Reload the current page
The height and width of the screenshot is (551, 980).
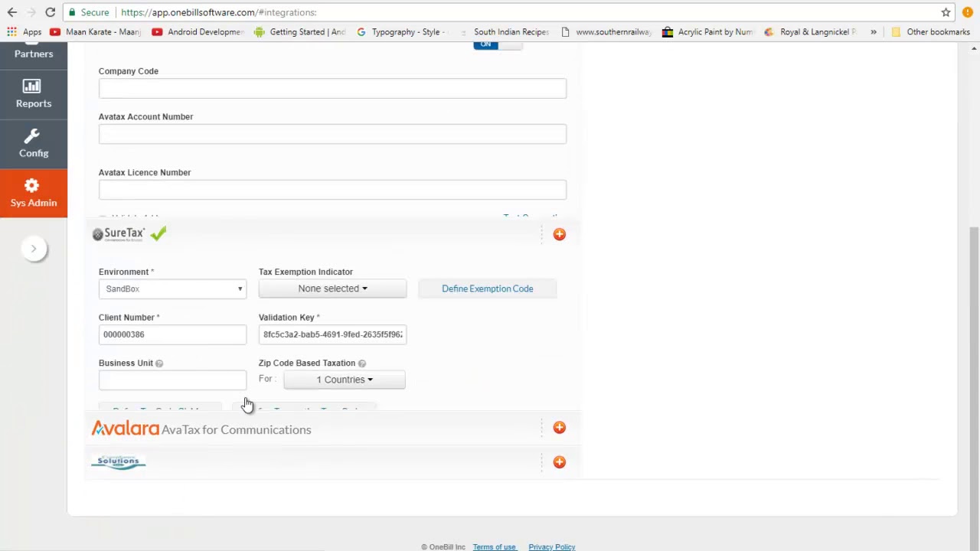click(x=50, y=12)
